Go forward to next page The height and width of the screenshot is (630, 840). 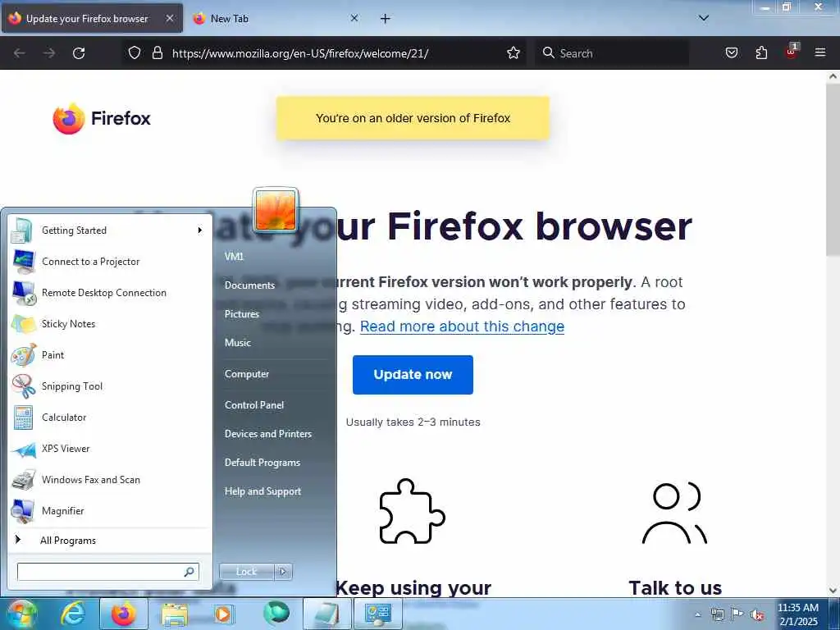coord(48,53)
